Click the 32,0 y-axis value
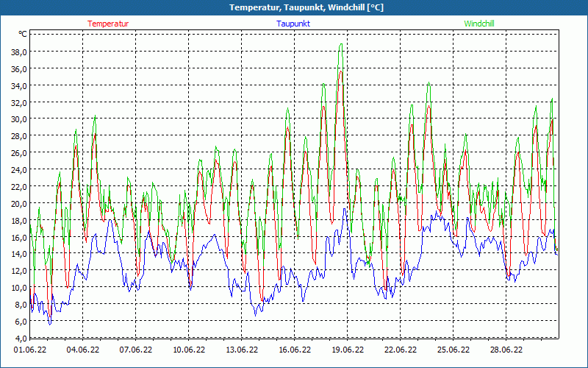 pyautogui.click(x=19, y=102)
